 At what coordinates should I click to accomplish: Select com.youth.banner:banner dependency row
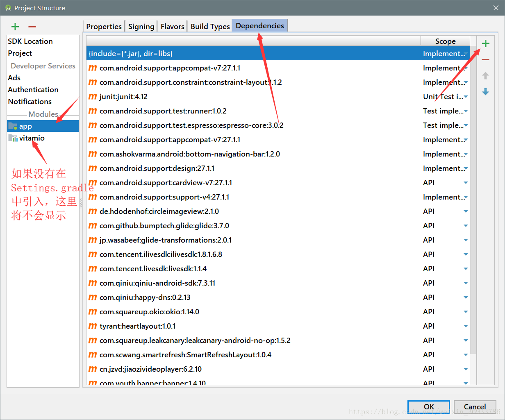[x=278, y=382]
